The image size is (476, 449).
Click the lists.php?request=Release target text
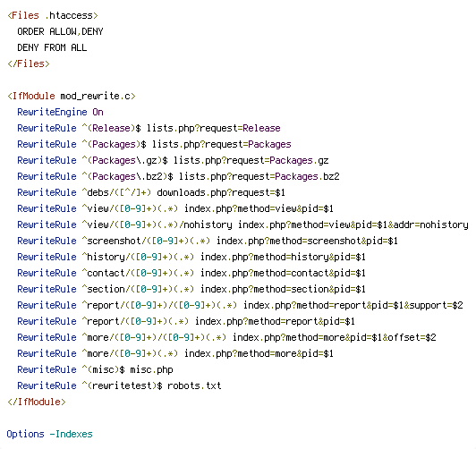214,128
